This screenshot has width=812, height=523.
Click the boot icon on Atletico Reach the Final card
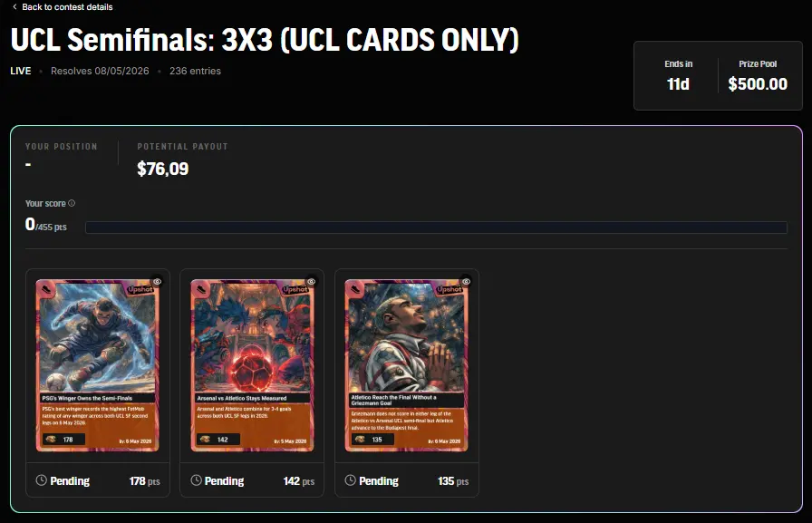(x=355, y=289)
